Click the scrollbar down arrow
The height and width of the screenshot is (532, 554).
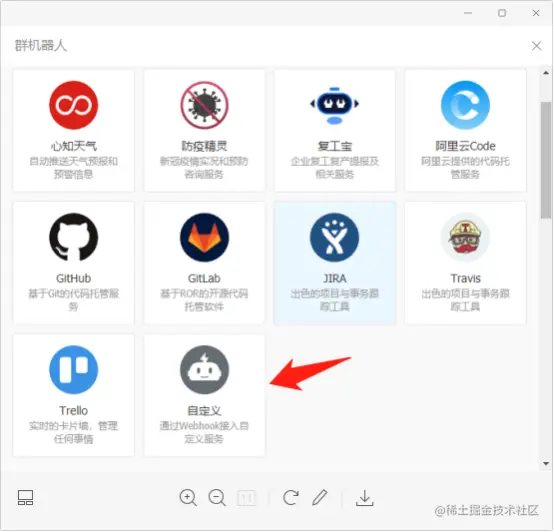pyautogui.click(x=546, y=464)
